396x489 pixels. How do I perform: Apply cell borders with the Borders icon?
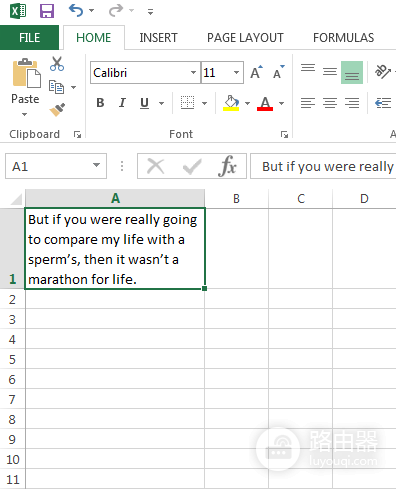tap(187, 103)
